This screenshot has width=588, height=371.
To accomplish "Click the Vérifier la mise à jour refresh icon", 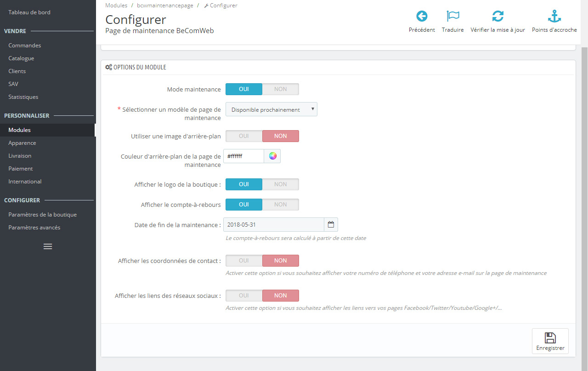I will tap(498, 17).
